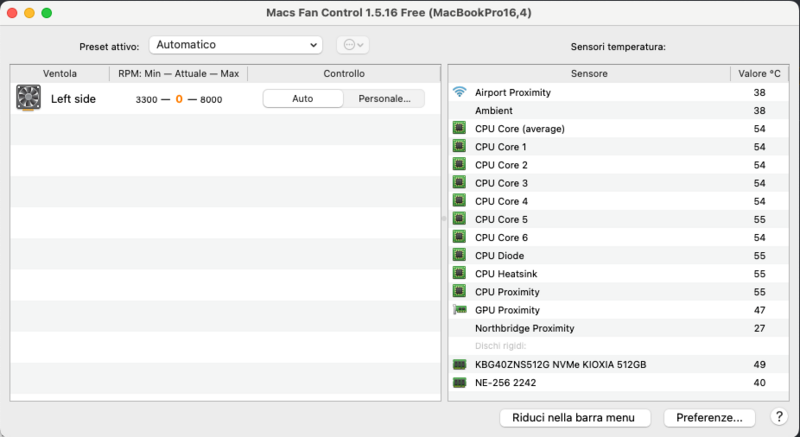Click the Riduci nella barra menu button
Screen dimensions: 800x437
point(575,417)
